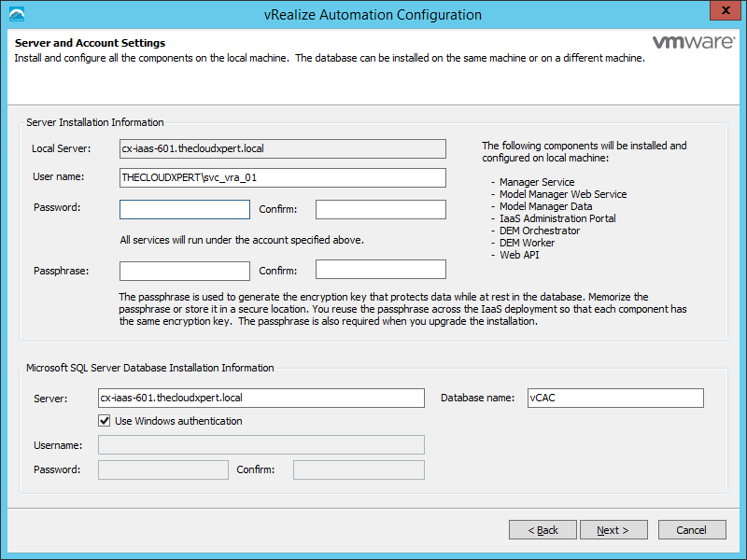
Task: Click the disabled SQL Username field
Action: [x=261, y=445]
